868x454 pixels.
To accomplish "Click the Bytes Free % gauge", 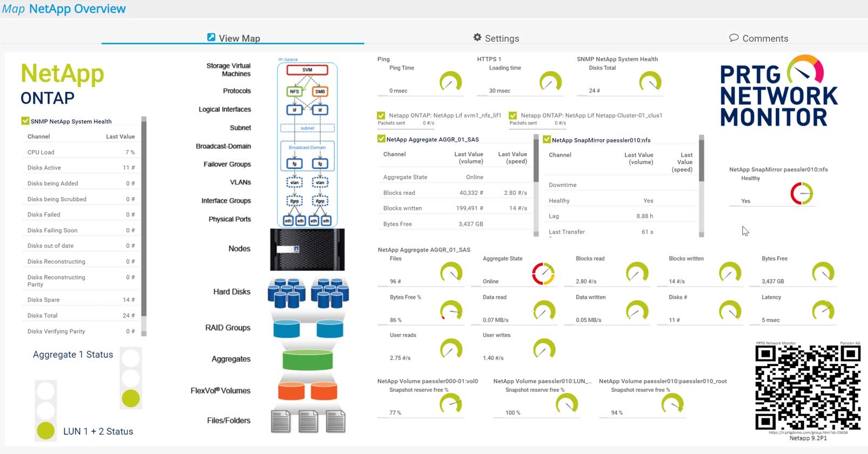I will 451,311.
